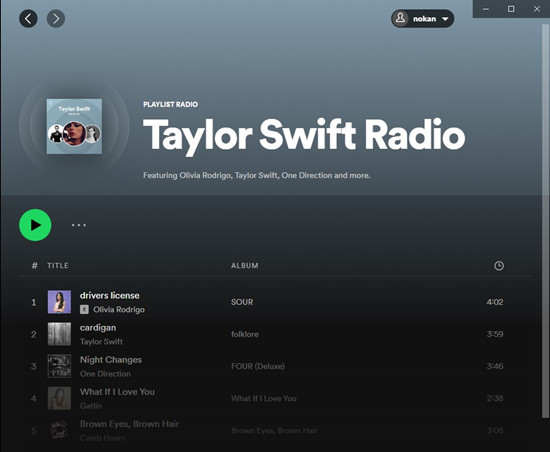This screenshot has width=550, height=452.
Task: Click the # column header
Action: 34,265
